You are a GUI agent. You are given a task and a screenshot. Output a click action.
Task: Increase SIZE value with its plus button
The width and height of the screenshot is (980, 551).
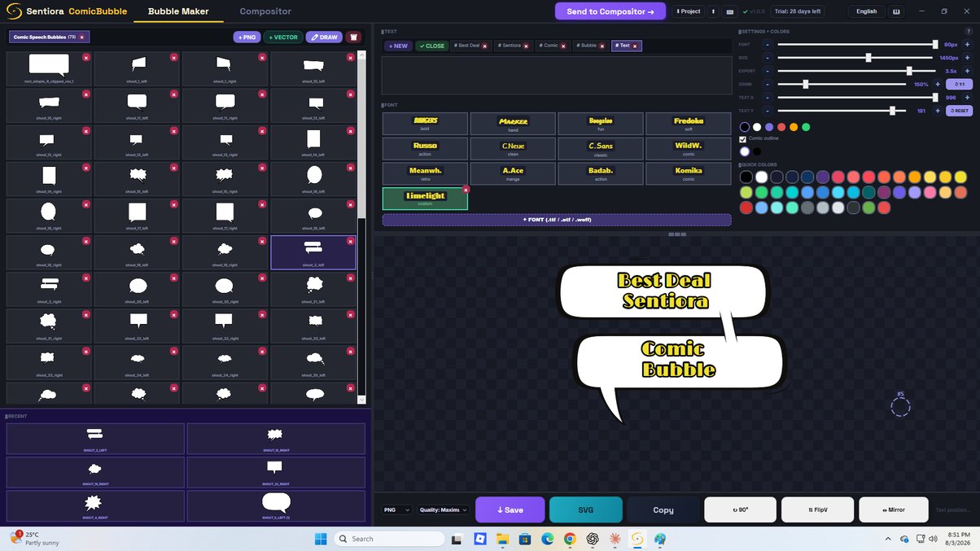pyautogui.click(x=965, y=58)
